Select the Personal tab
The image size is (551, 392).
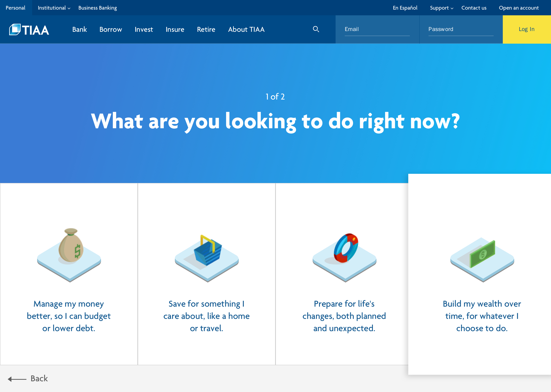tap(16, 8)
